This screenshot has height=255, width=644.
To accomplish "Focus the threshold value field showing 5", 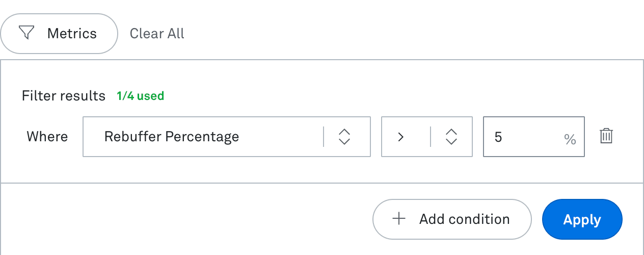I will coord(525,137).
